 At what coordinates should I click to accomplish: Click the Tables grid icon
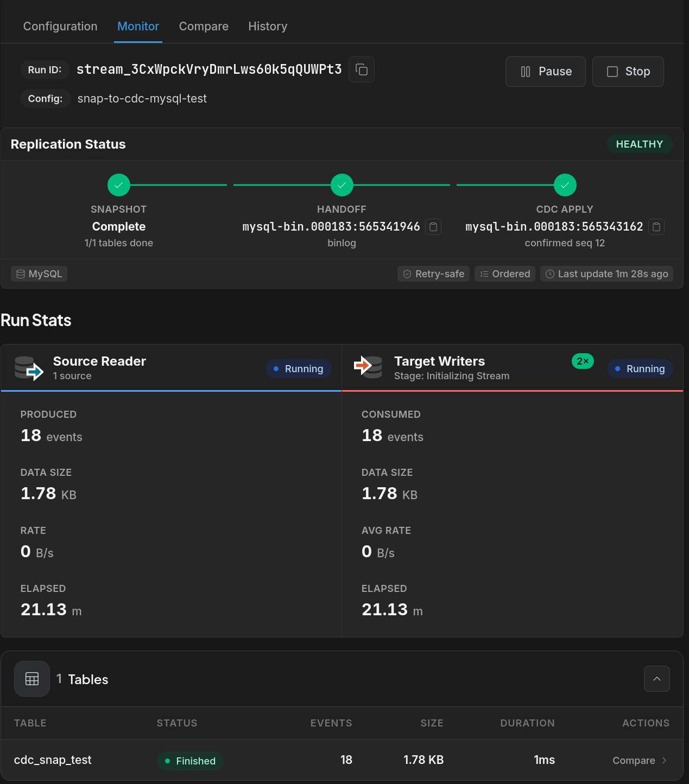pos(32,679)
